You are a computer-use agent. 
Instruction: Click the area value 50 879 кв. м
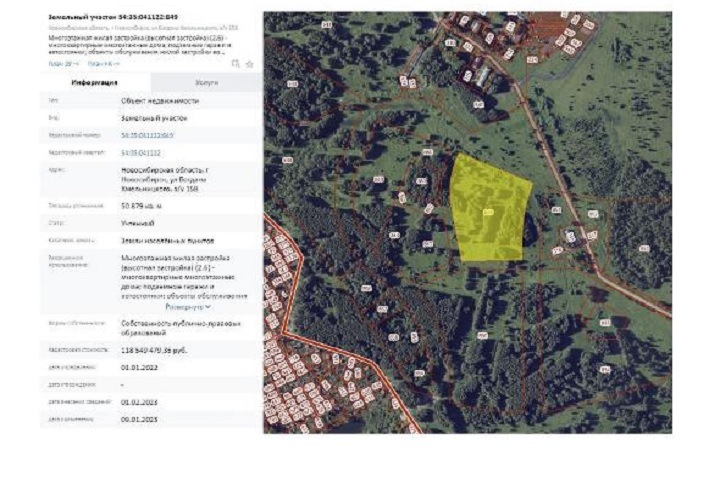click(x=141, y=205)
